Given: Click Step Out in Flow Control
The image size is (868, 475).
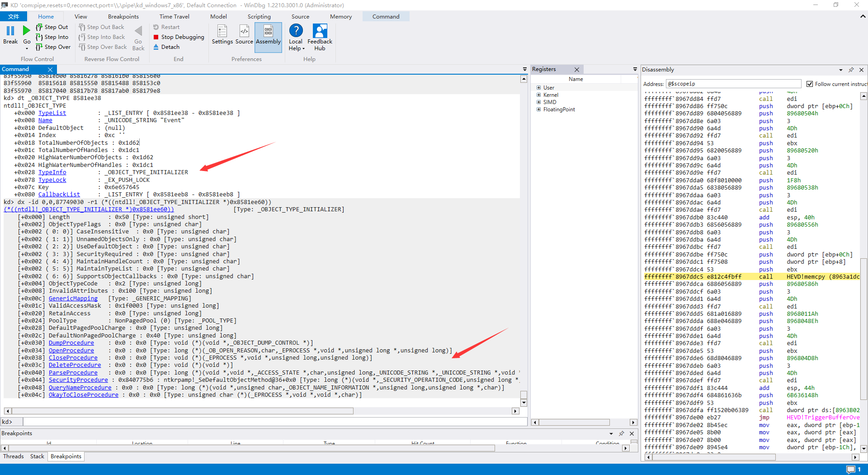Looking at the screenshot, I should 52,27.
